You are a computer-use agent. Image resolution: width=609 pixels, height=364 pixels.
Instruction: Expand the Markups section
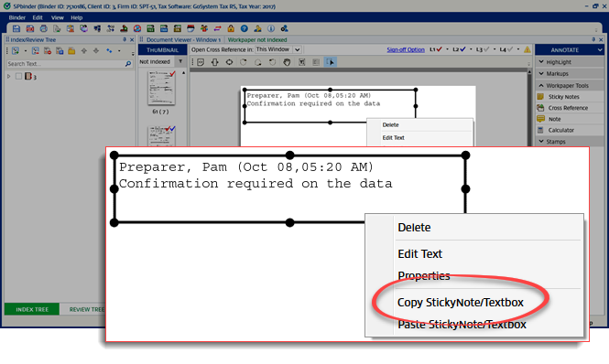coord(570,74)
